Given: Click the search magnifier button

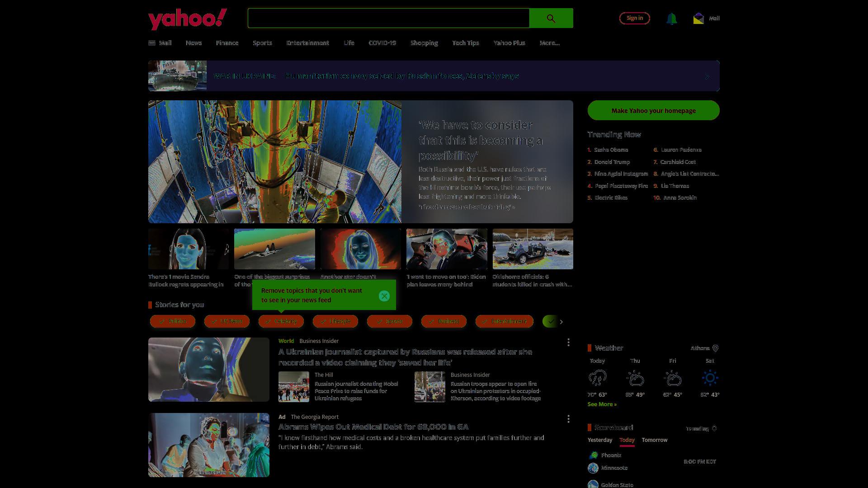Looking at the screenshot, I should 551,18.
